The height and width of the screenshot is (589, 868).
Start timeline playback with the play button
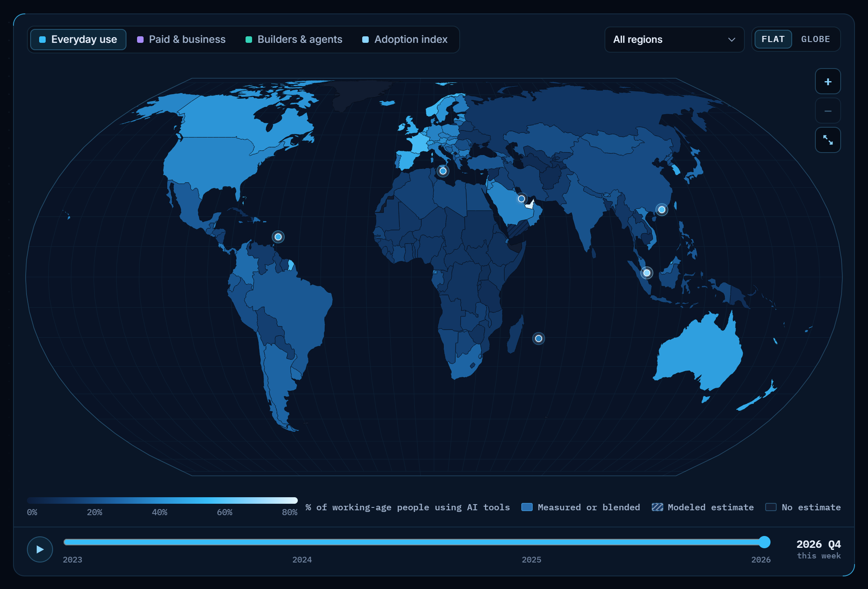click(x=40, y=549)
